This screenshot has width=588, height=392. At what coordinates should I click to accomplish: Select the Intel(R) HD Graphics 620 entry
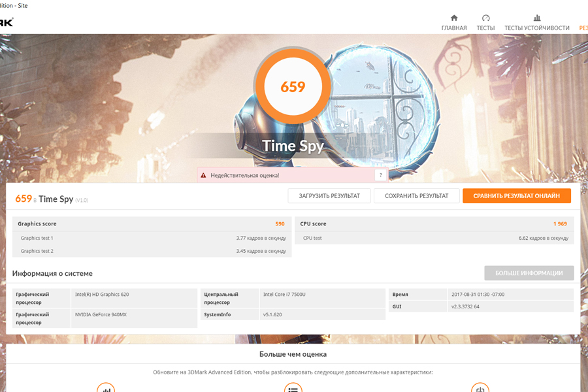click(102, 295)
